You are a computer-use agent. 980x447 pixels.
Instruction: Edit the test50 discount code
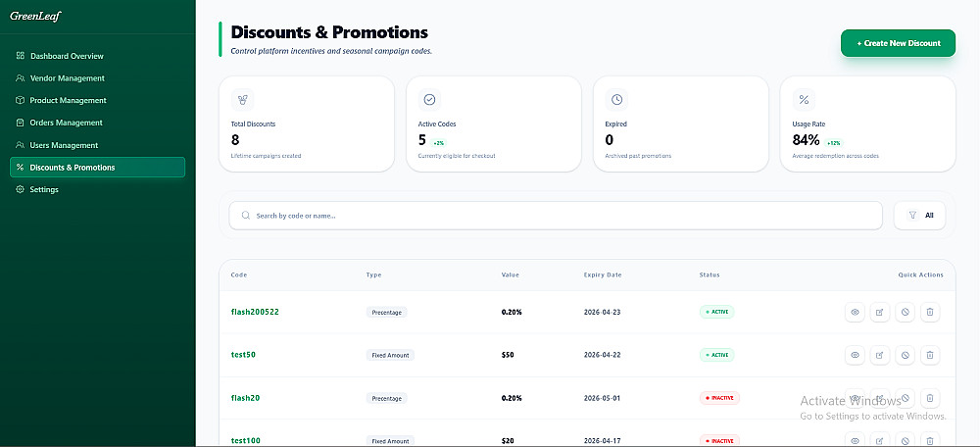(880, 355)
